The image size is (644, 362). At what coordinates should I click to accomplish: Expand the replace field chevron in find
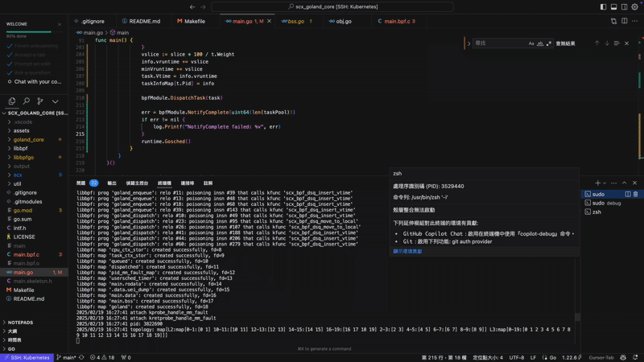click(x=469, y=43)
